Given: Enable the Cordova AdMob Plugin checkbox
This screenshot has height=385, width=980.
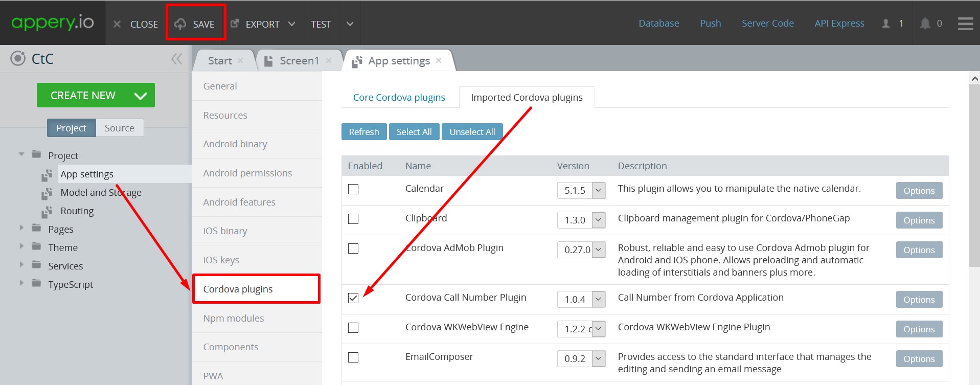Looking at the screenshot, I should [353, 248].
